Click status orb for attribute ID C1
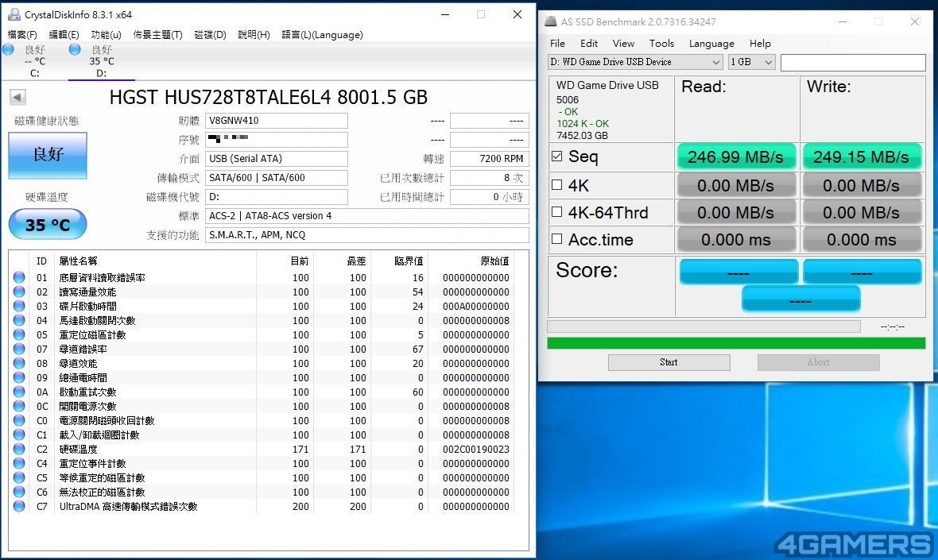 (x=19, y=435)
